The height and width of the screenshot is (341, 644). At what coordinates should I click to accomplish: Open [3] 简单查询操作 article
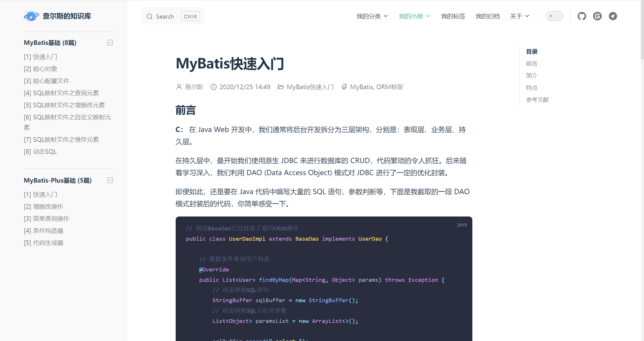47,219
